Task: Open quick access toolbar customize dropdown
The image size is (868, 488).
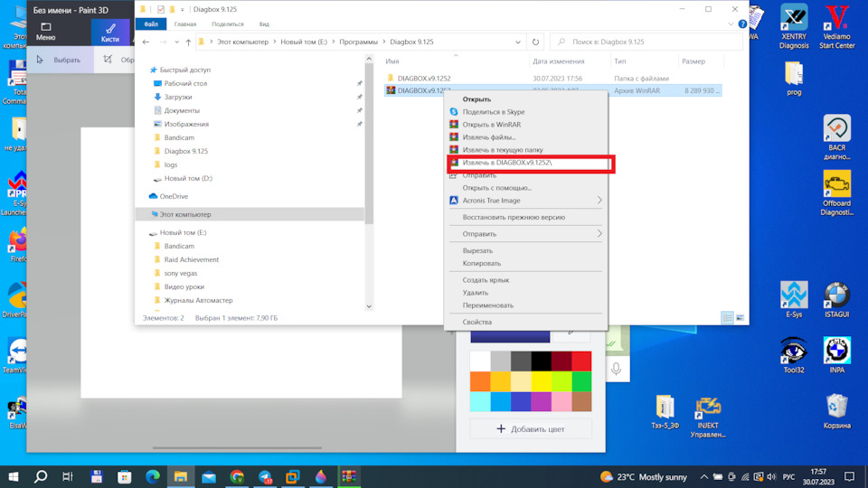Action: pyautogui.click(x=182, y=9)
